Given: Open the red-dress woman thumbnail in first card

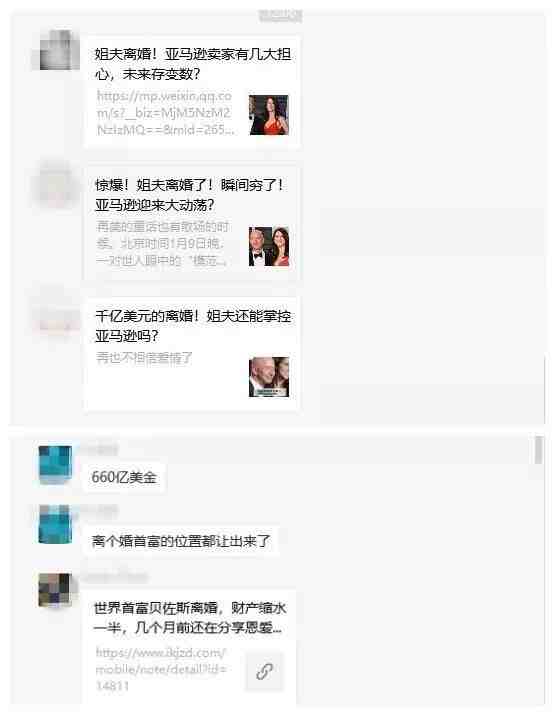Looking at the screenshot, I should point(269,115).
